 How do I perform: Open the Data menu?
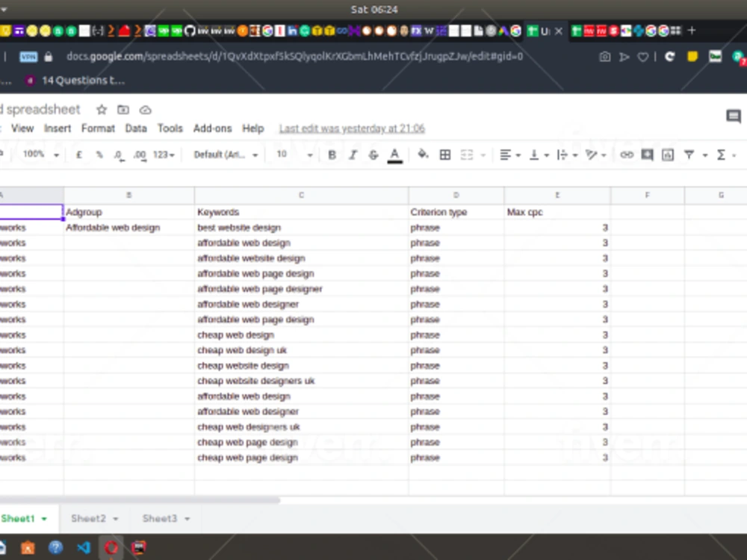tap(136, 128)
